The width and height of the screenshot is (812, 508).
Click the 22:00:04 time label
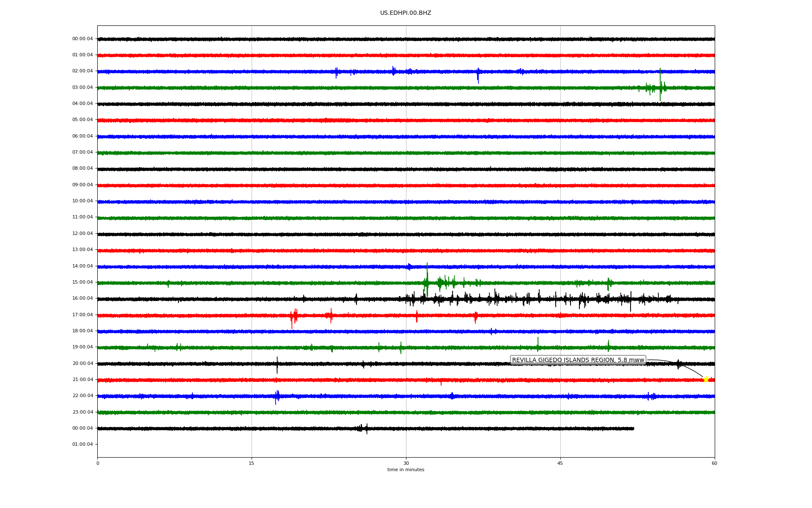tap(82, 396)
